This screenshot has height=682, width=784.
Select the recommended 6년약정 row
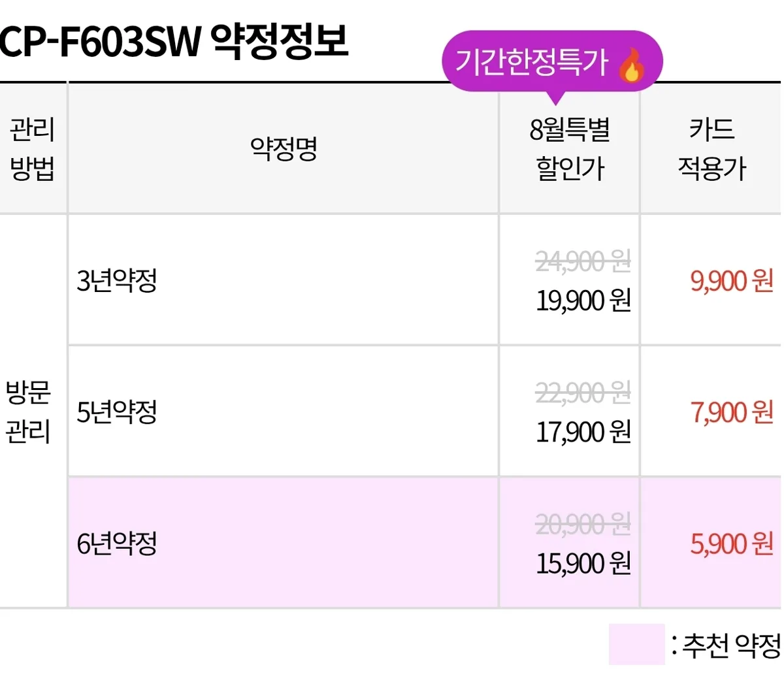click(x=424, y=543)
